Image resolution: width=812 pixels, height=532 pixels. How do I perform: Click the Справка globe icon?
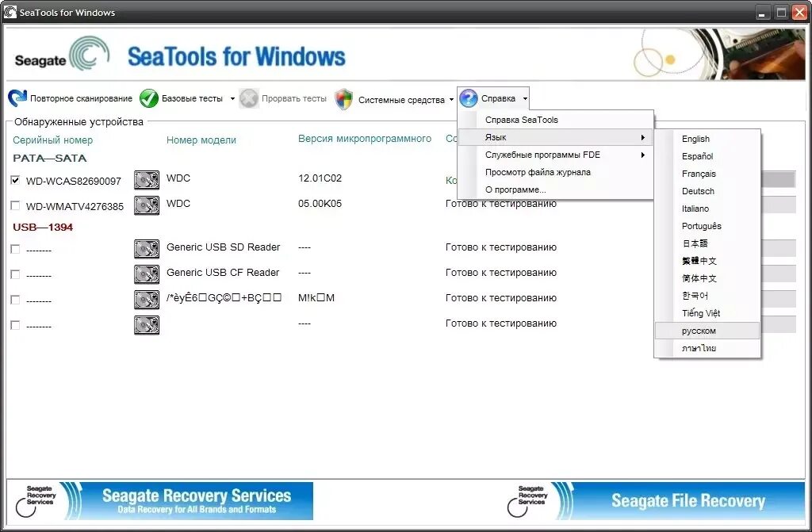point(468,98)
